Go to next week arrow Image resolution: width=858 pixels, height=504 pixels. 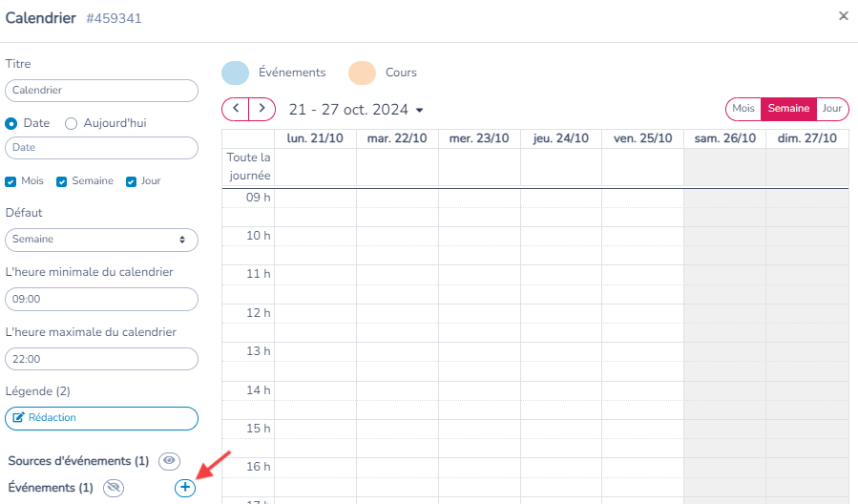tap(262, 109)
